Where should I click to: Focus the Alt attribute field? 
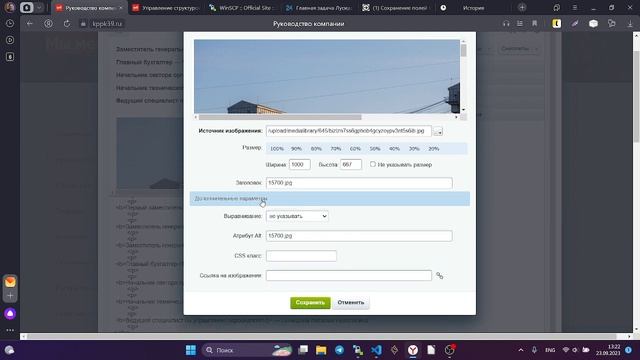359,236
